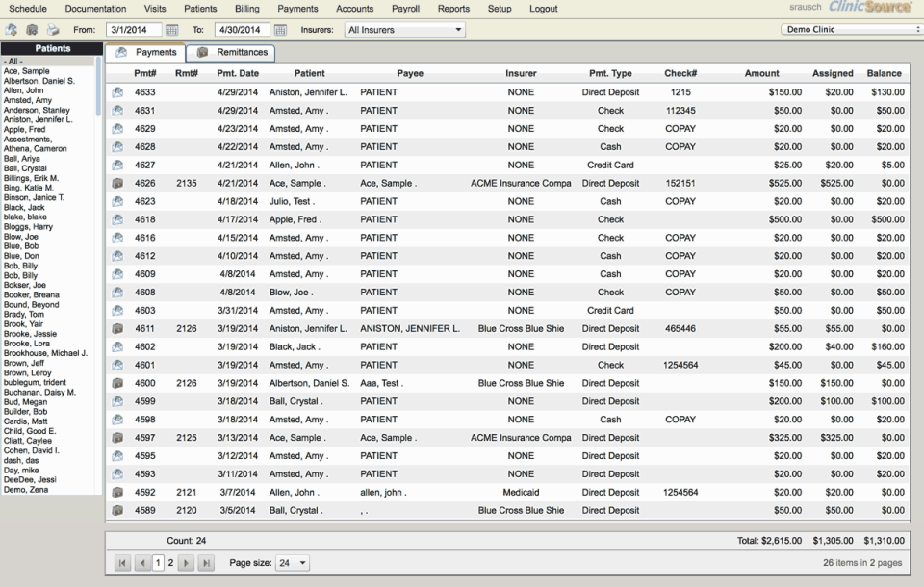Click the From date input field
Viewport: 924px width, 587px height.
pyautogui.click(x=135, y=30)
